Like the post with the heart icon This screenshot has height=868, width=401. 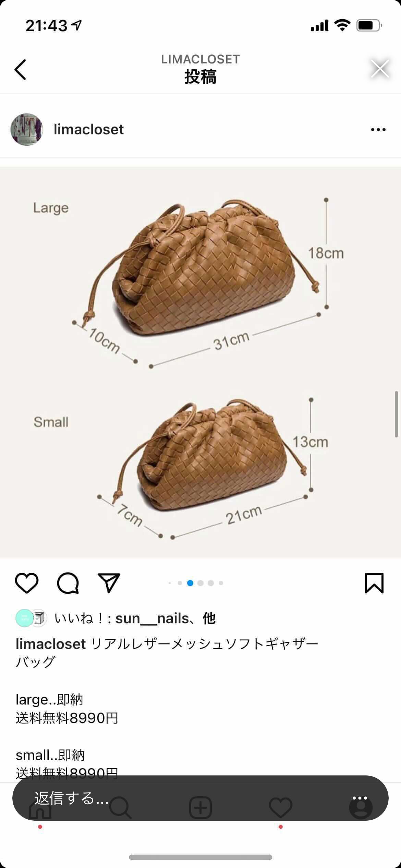click(x=27, y=583)
